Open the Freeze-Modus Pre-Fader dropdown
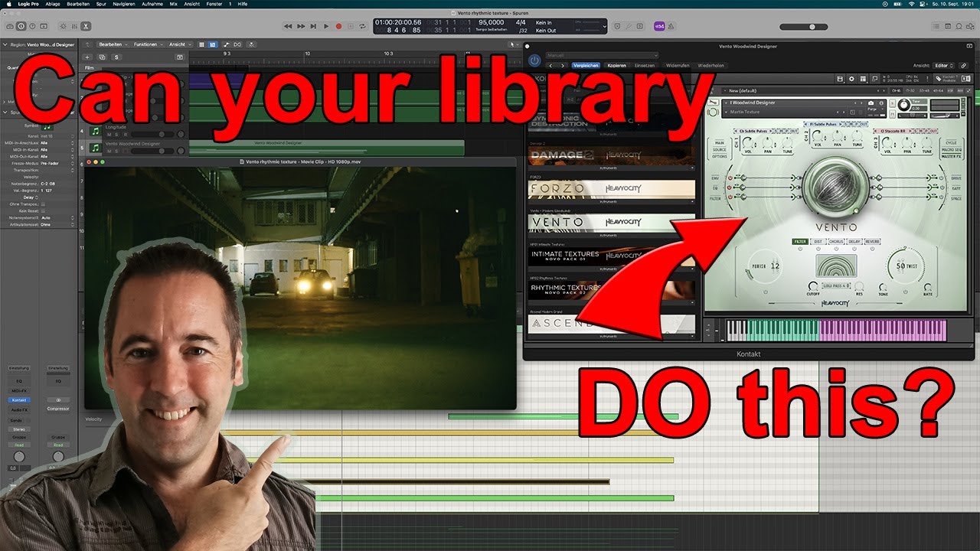 [x=57, y=162]
